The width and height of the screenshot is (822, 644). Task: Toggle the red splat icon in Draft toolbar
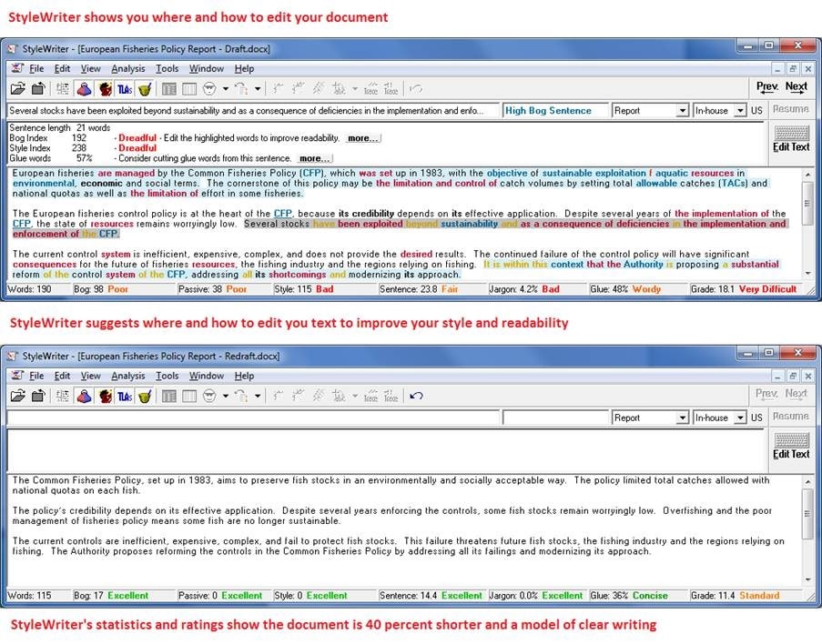click(x=105, y=89)
